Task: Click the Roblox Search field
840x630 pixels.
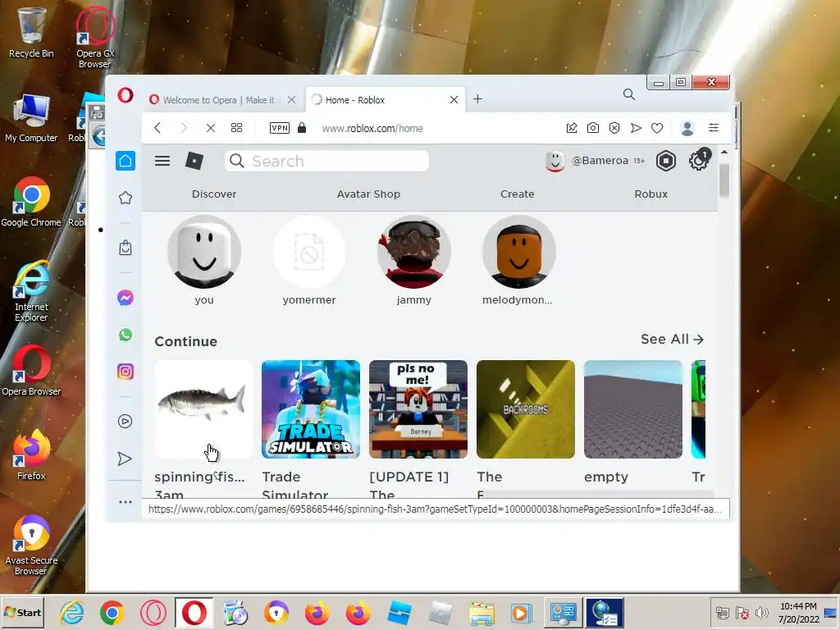Action: [x=326, y=162]
